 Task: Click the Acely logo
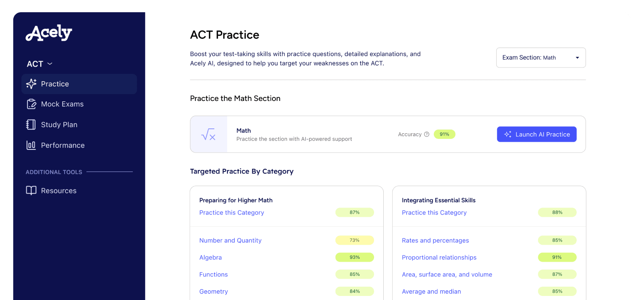pos(48,33)
